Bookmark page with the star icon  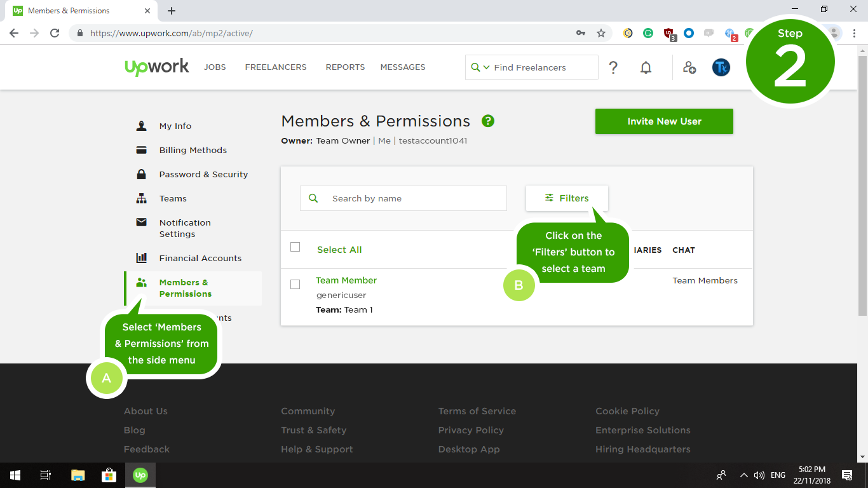click(601, 33)
